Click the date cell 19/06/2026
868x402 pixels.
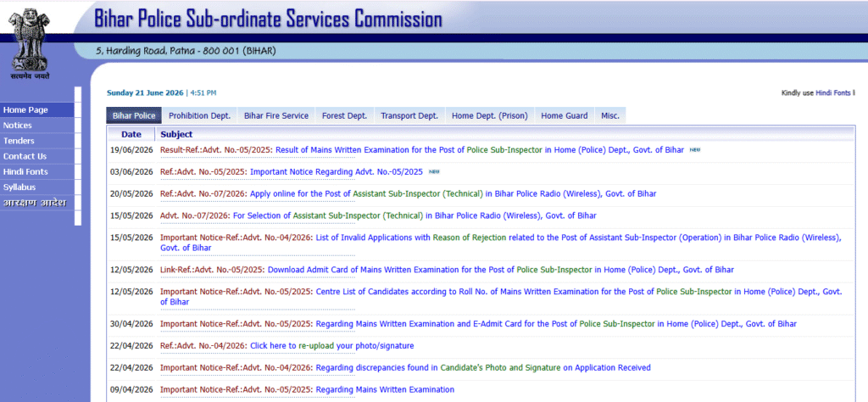coord(131,150)
